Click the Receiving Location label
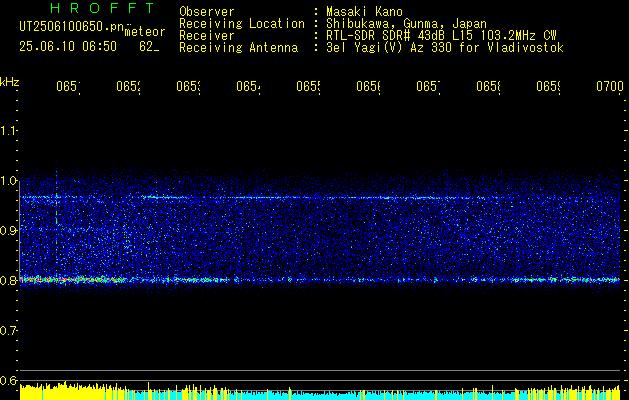Image resolution: width=629 pixels, height=400 pixels. [x=242, y=24]
